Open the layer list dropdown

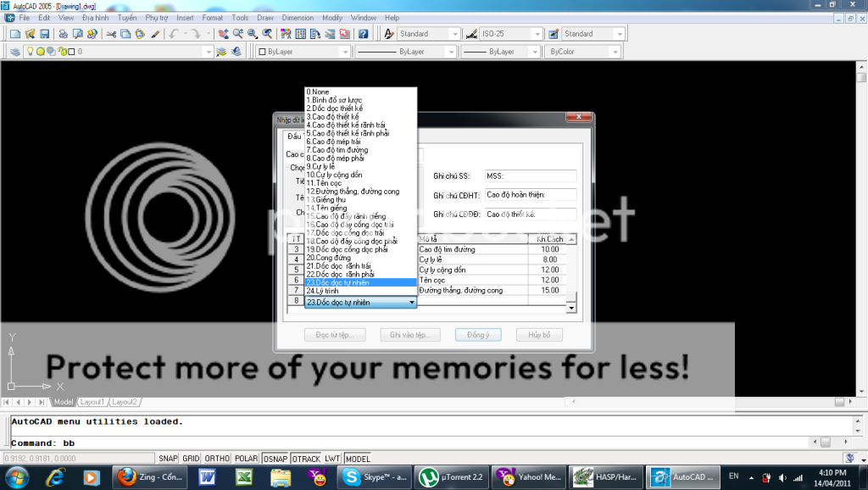click(x=209, y=52)
